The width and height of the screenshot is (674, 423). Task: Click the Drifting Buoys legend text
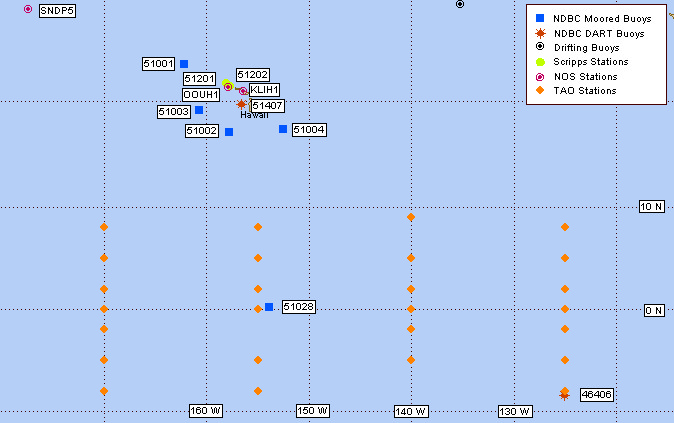(x=587, y=48)
